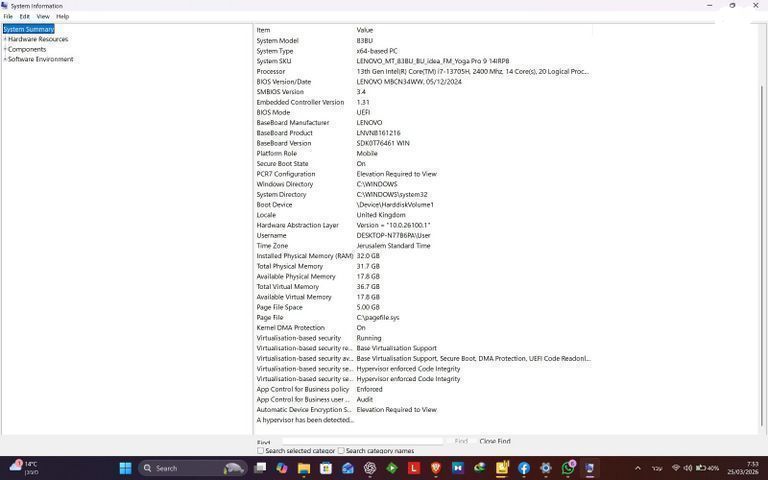The height and width of the screenshot is (480, 768).
Task: Select the BIOS Mode row
Action: point(424,113)
